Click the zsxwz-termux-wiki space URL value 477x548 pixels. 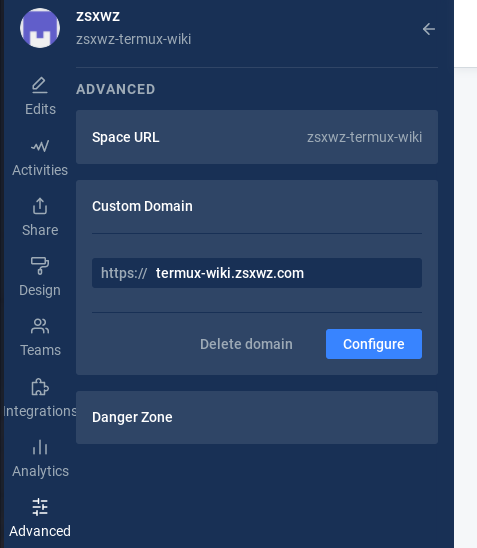[x=364, y=137]
